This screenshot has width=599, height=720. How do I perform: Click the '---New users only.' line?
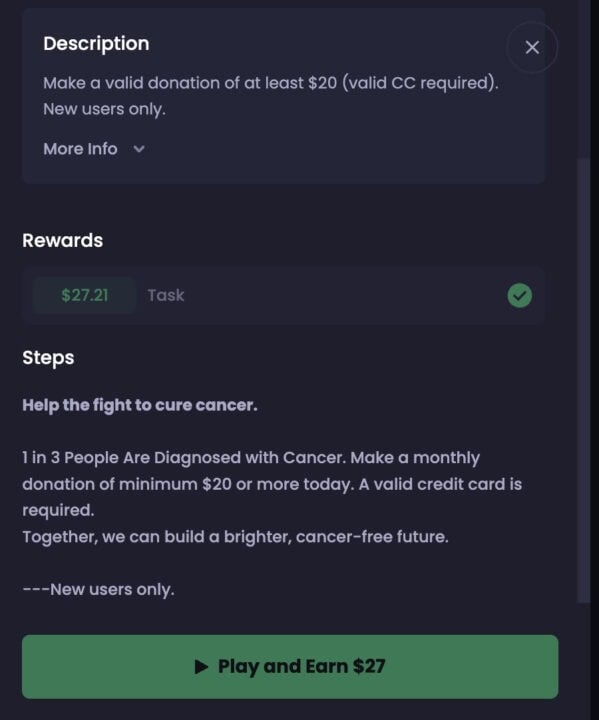[x=98, y=589]
